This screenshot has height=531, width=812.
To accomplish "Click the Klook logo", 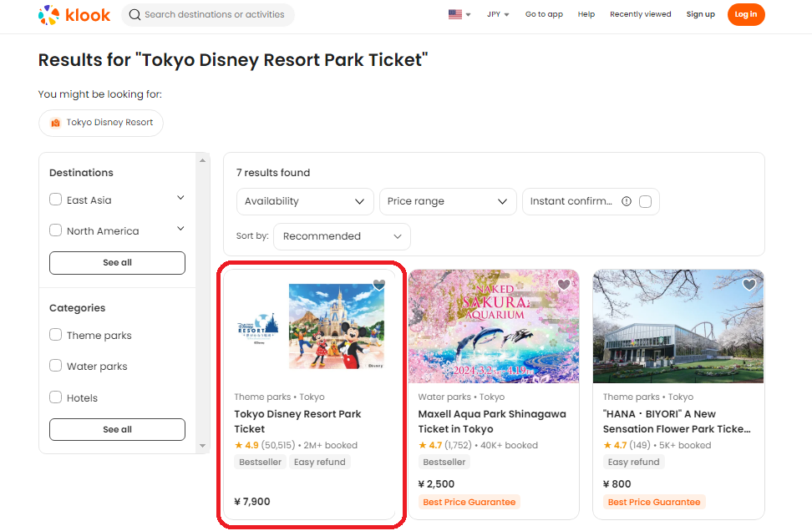I will click(74, 15).
